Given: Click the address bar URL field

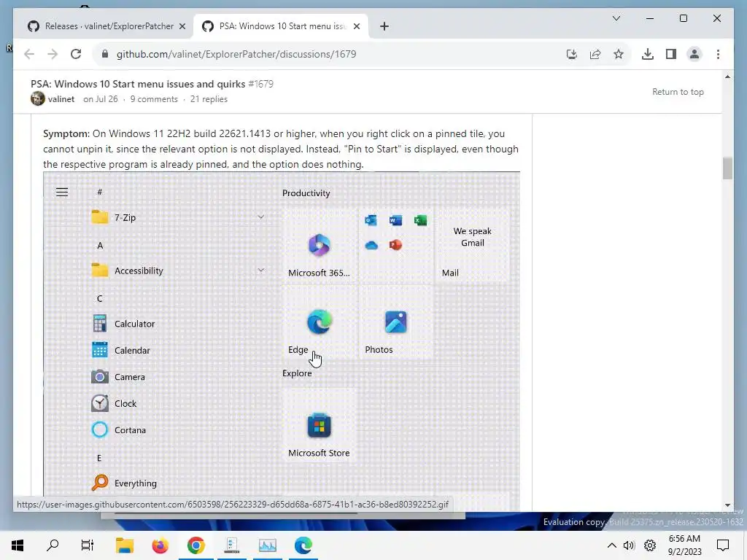Looking at the screenshot, I should pyautogui.click(x=333, y=54).
